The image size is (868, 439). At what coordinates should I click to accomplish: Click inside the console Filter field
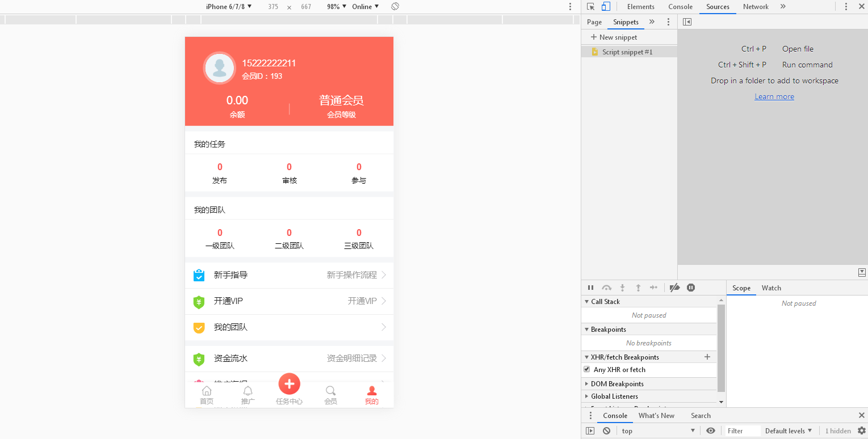coord(742,430)
